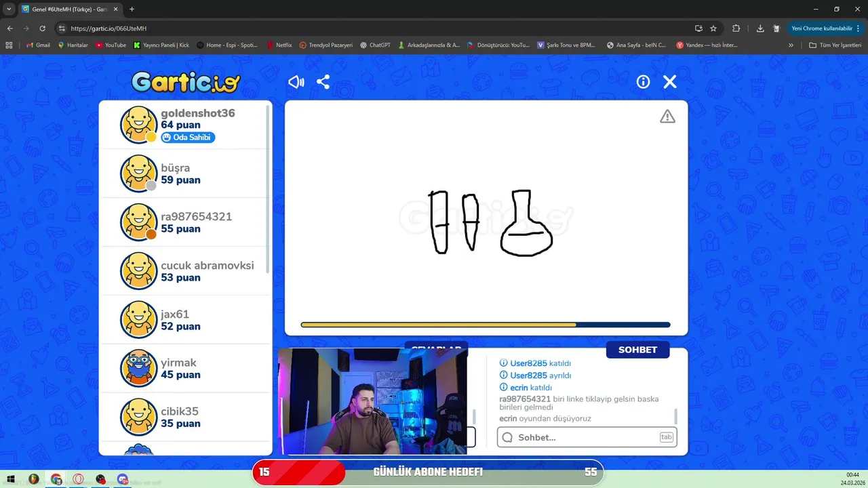868x488 pixels.
Task: Open Tüm Yer İşaretleri folder
Action: point(835,45)
